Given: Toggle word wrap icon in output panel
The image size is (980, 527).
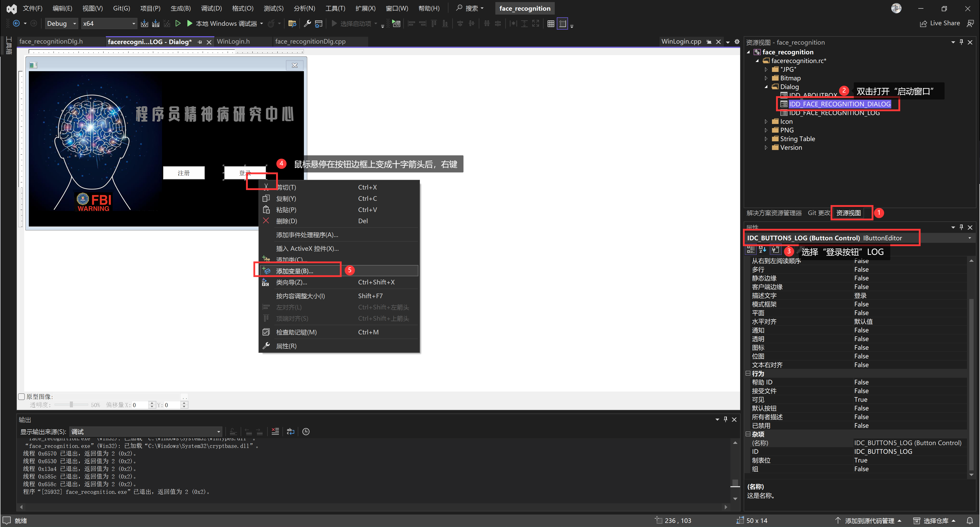Looking at the screenshot, I should point(291,431).
